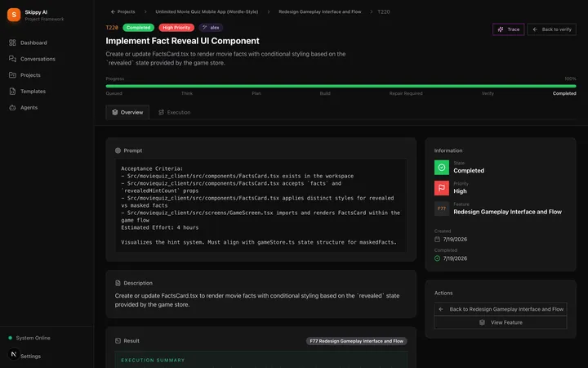Click the System Online green status dot
Image resolution: width=588 pixels, height=368 pixels.
pos(10,338)
